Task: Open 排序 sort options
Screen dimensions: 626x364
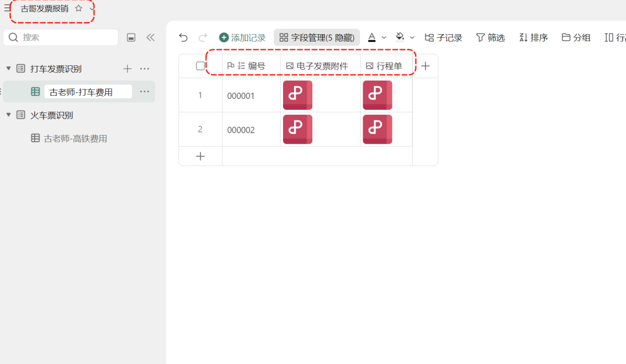Action: point(533,37)
